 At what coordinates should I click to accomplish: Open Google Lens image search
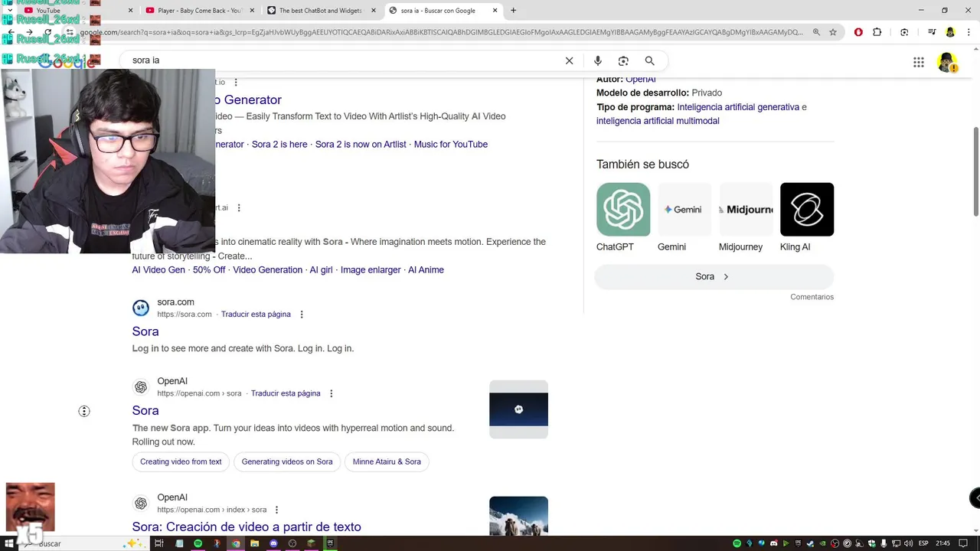pos(623,60)
